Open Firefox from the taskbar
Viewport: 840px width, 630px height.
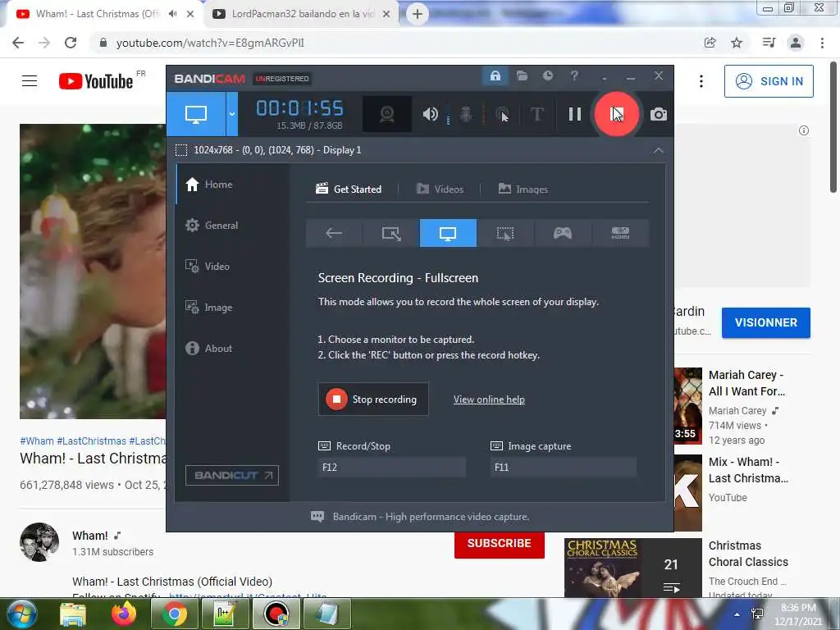coord(124,614)
